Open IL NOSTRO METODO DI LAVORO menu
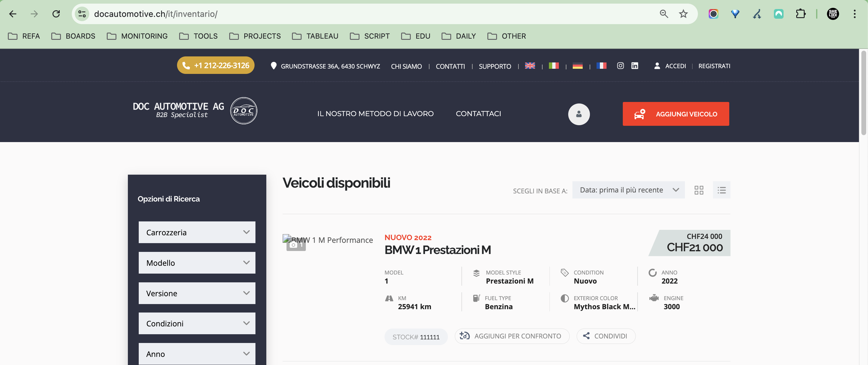This screenshot has width=868, height=365. click(375, 114)
